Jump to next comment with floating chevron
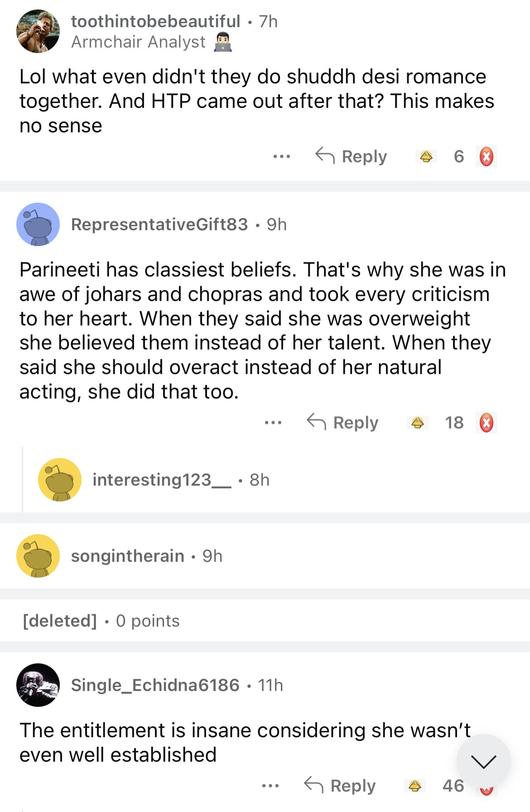The width and height of the screenshot is (530, 812). pyautogui.click(x=483, y=761)
